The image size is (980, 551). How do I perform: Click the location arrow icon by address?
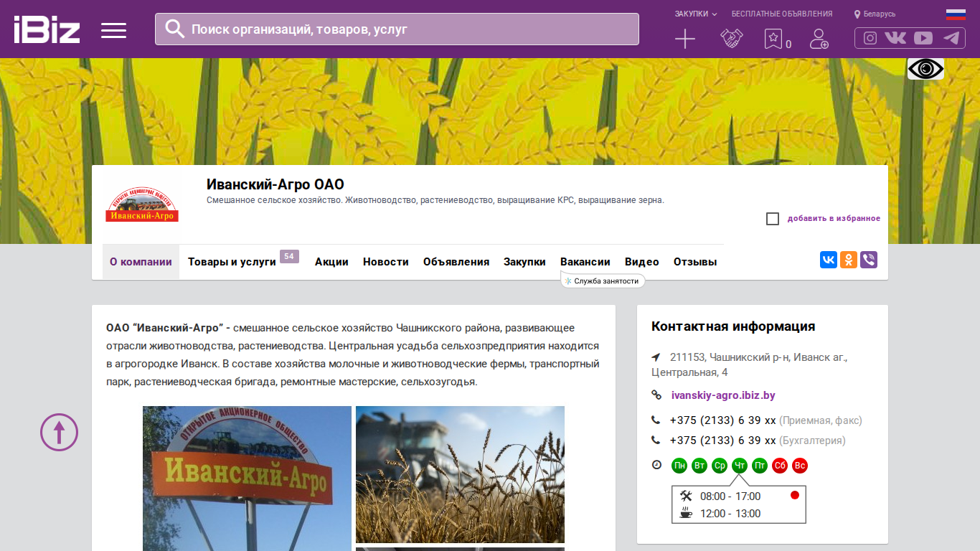[x=656, y=357]
